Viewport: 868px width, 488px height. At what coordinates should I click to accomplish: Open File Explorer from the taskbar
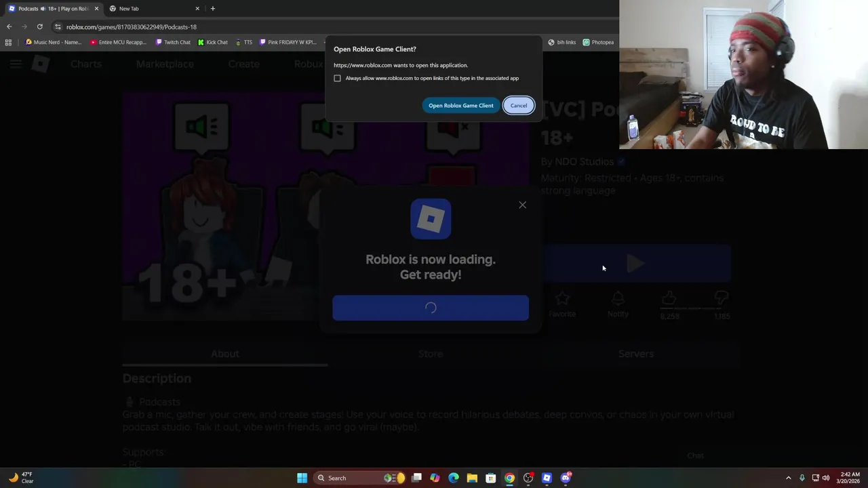[472, 478]
